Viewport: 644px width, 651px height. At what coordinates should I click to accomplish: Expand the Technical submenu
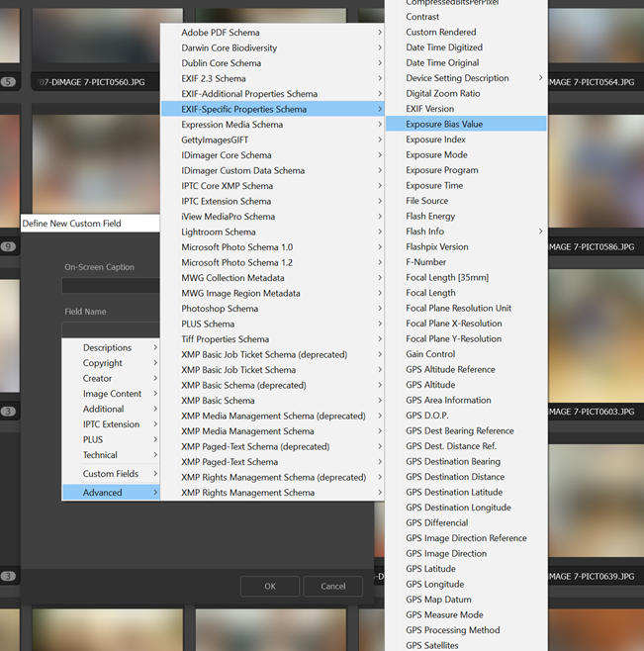tap(111, 455)
